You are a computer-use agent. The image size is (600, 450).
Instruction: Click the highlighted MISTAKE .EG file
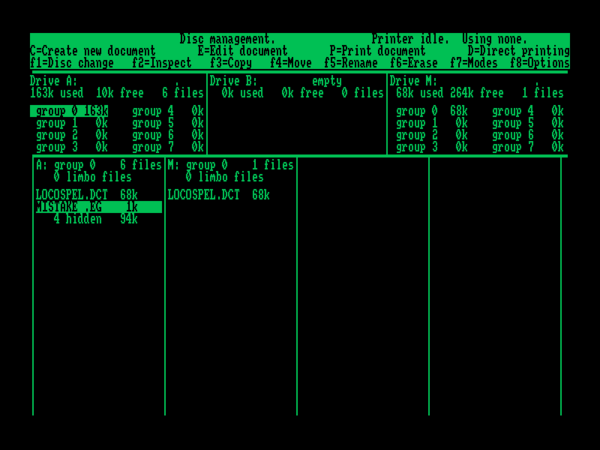(97, 207)
